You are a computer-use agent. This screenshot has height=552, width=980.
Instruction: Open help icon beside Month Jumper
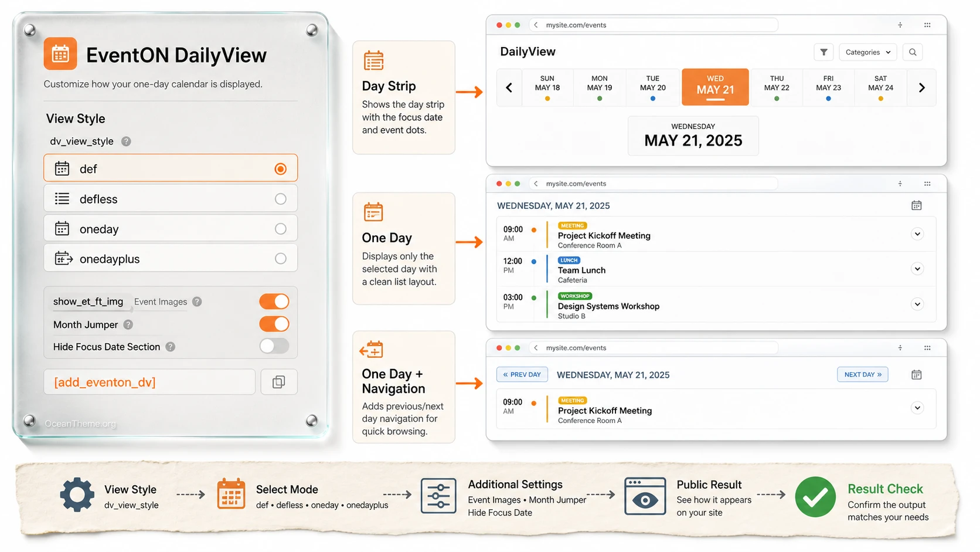click(x=128, y=324)
